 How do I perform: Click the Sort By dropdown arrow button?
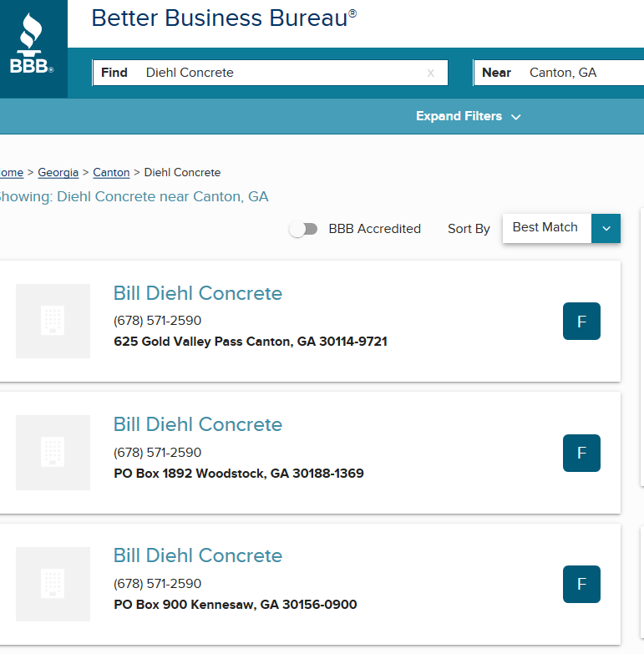click(606, 228)
